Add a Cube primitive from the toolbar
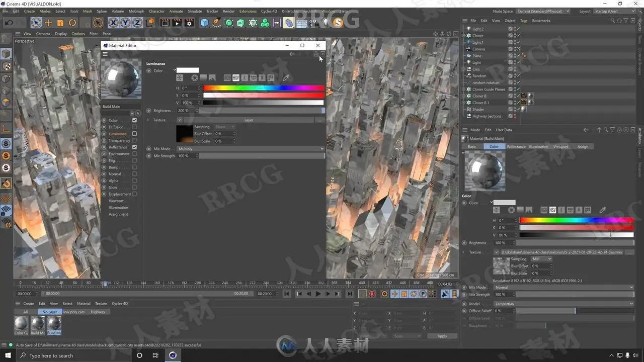Image resolution: width=644 pixels, height=362 pixels. 204,23
